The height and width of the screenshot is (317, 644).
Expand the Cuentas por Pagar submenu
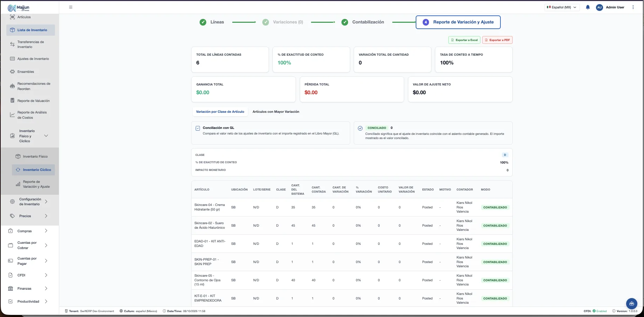(46, 261)
